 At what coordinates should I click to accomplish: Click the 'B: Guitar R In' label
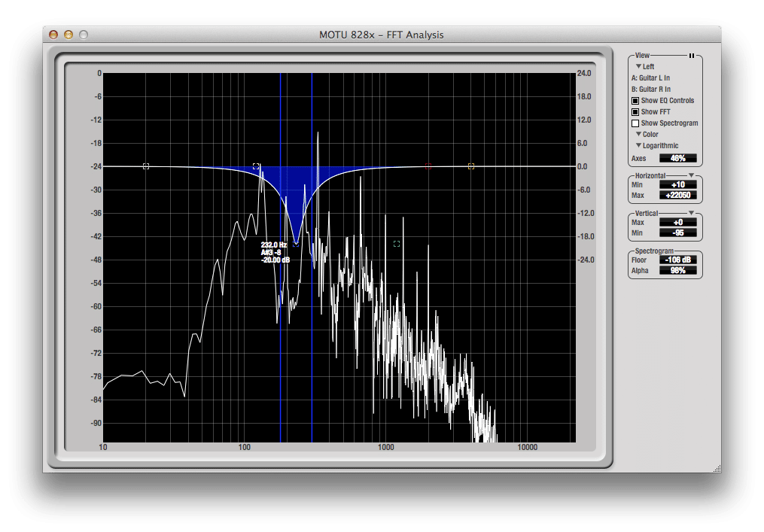coord(651,89)
